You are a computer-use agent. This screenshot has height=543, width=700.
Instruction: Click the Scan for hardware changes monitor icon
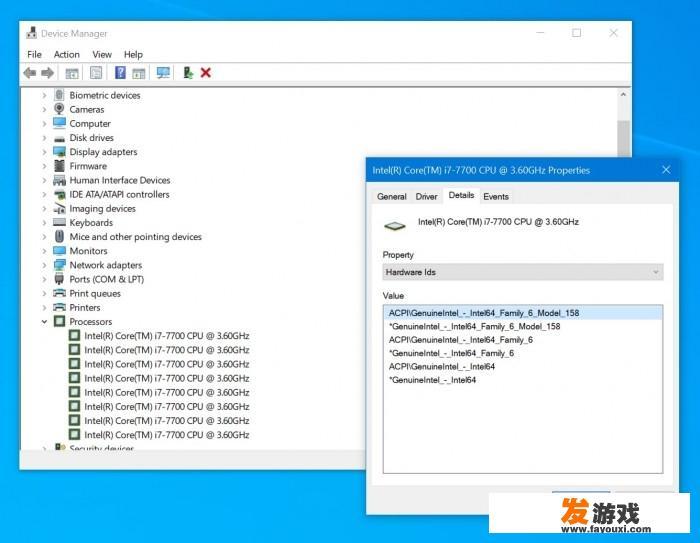[163, 72]
